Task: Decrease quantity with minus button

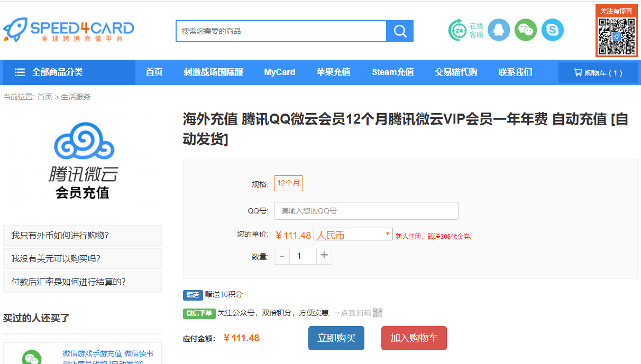Action: click(x=282, y=256)
